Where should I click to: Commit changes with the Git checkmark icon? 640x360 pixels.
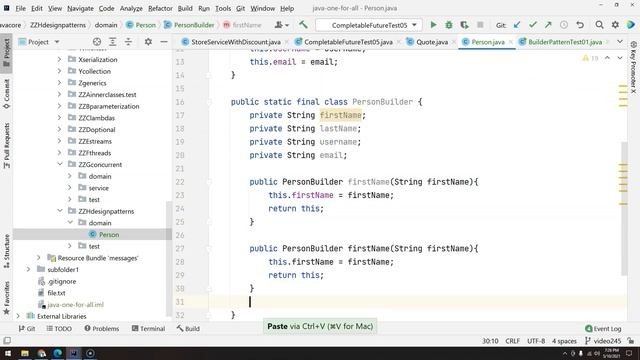click(x=533, y=25)
